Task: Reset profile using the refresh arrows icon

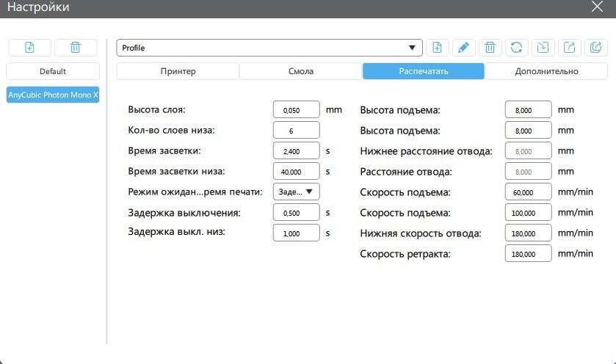Action: [x=516, y=48]
